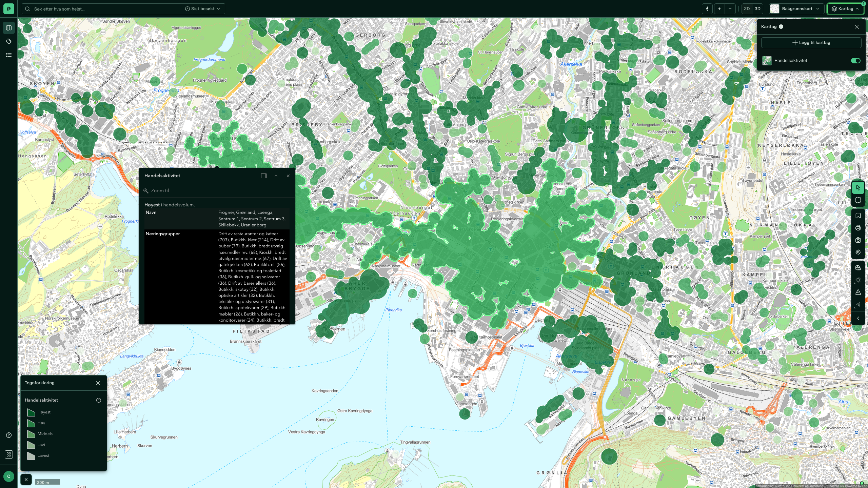Close the Kartlag panel

[857, 27]
